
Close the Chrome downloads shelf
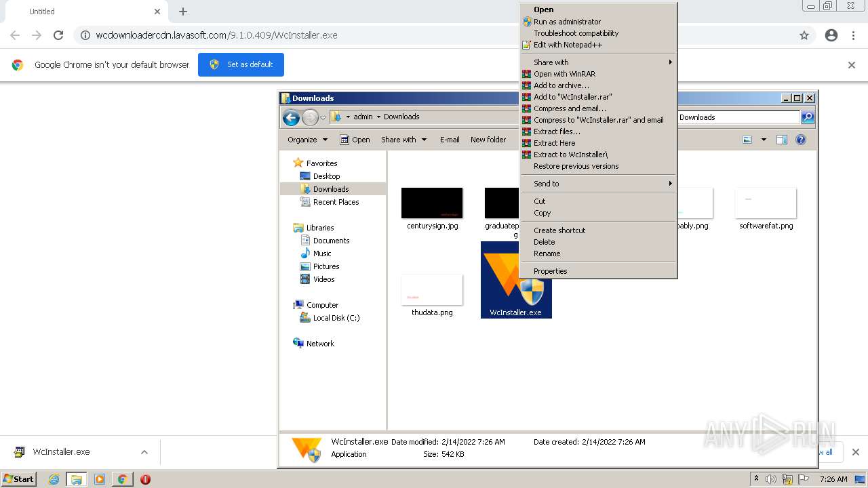click(x=855, y=452)
